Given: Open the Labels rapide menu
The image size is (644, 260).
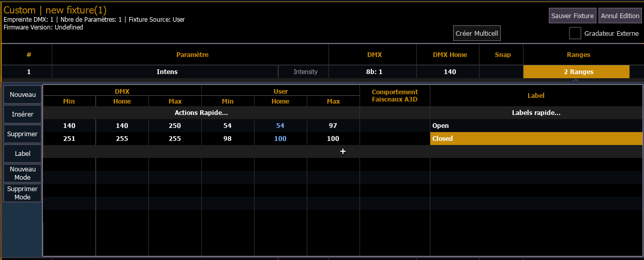Looking at the screenshot, I should [x=536, y=113].
